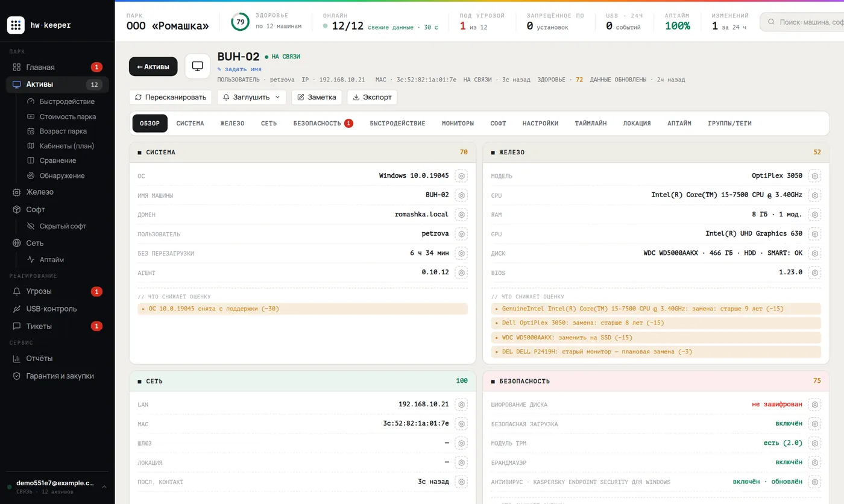The width and height of the screenshot is (844, 504).
Task: Go to the ГРУППЫ/ТЕГИ tab
Action: point(729,124)
